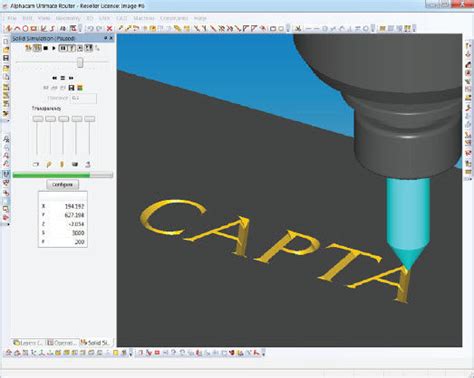Click the orange grid icon beside save icon
The width and height of the screenshot is (474, 378).
(80, 88)
